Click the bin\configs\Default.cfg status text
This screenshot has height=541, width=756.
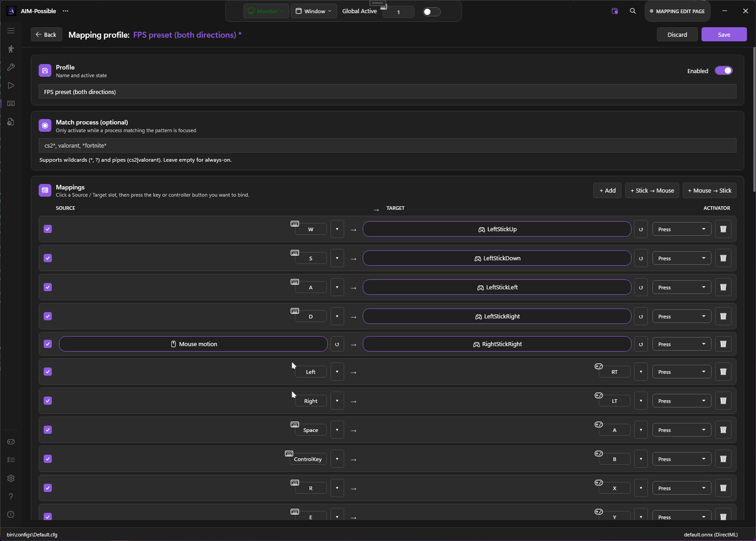click(32, 535)
